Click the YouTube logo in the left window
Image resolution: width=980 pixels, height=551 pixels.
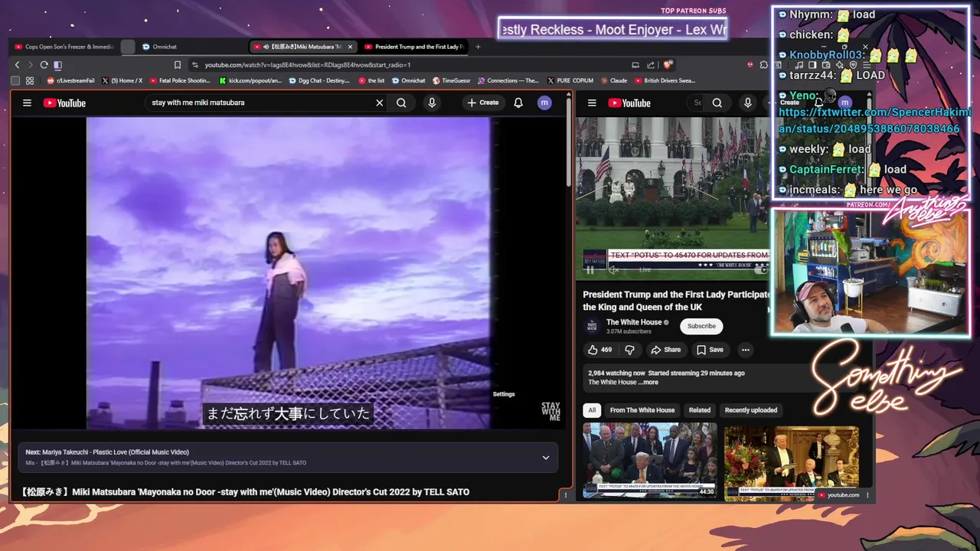64,103
